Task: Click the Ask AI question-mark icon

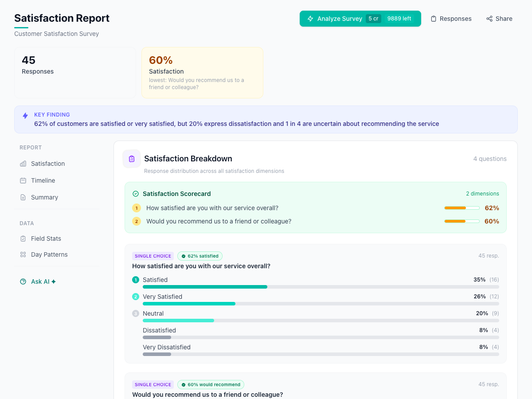Action: [x=23, y=281]
